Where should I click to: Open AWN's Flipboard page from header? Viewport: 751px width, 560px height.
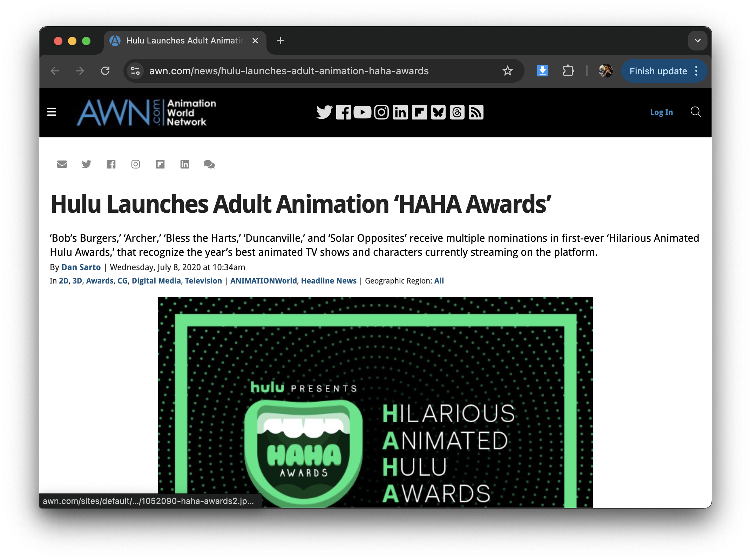click(x=419, y=112)
